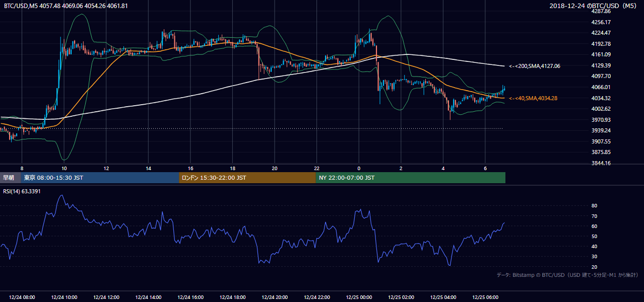644x302 pixels.
Task: Click bottom date label 12/25 02:00
Action: (x=401, y=297)
